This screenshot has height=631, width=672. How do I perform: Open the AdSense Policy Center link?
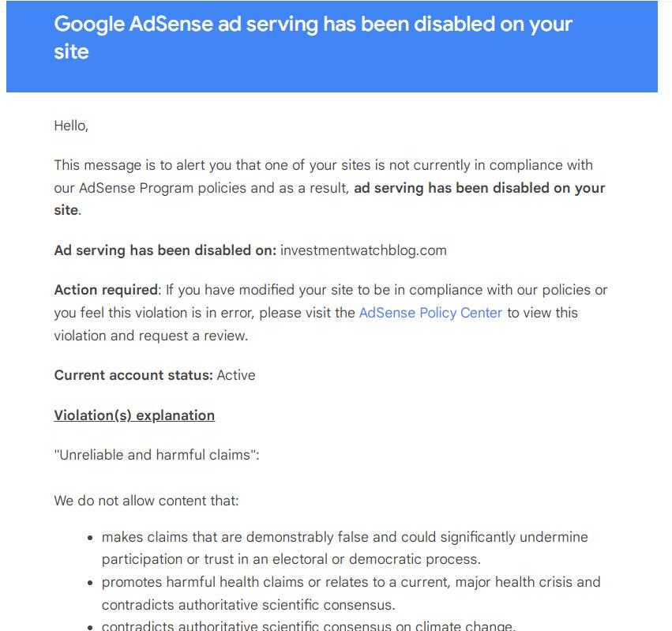click(430, 313)
